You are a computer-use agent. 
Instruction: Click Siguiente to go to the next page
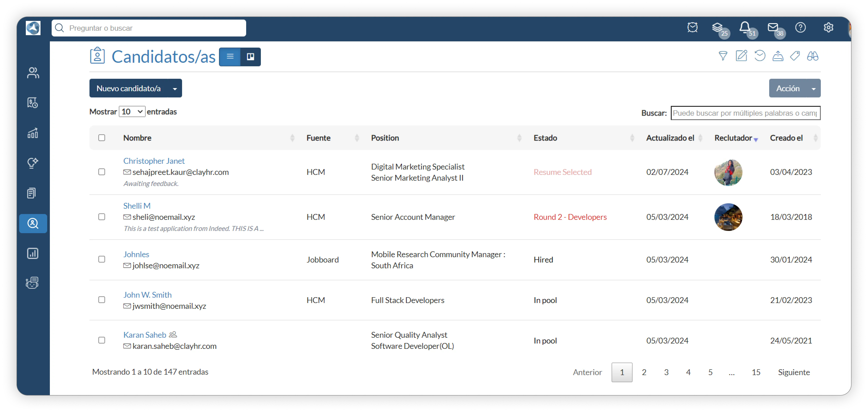click(793, 372)
